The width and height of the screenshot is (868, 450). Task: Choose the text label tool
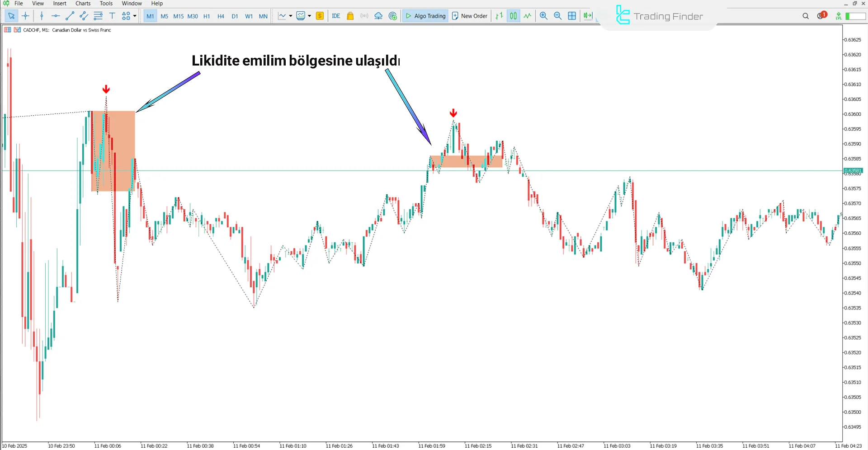(112, 16)
